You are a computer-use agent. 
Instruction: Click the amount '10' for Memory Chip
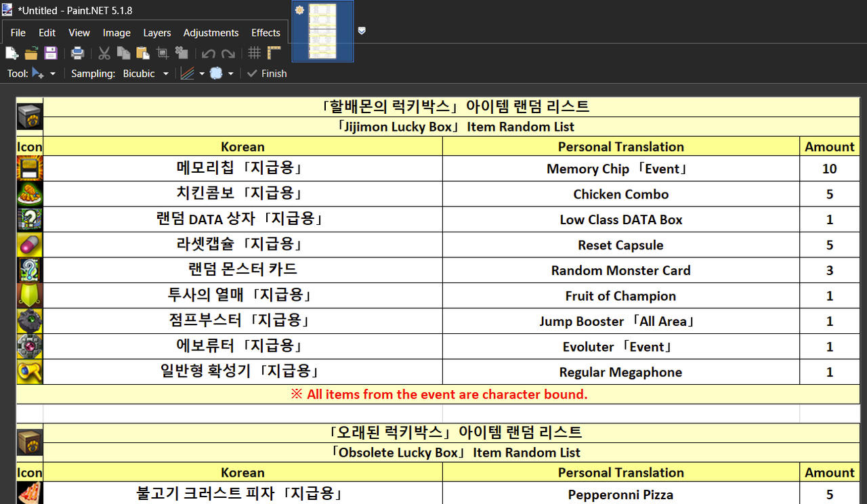(830, 169)
